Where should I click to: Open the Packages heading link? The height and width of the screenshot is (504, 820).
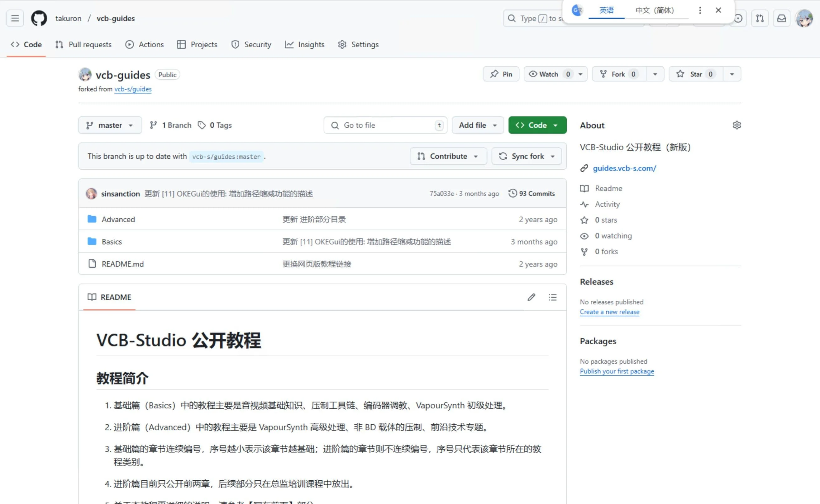click(x=598, y=341)
